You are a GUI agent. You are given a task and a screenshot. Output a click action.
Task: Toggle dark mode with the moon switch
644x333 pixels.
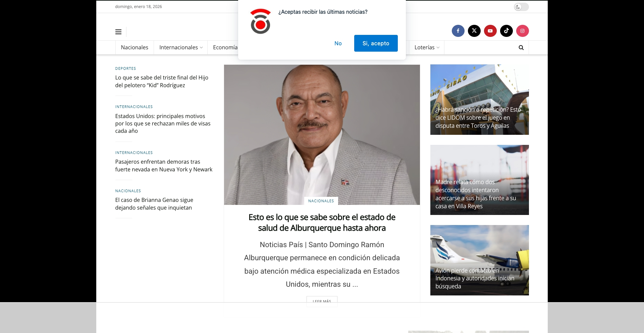(521, 7)
